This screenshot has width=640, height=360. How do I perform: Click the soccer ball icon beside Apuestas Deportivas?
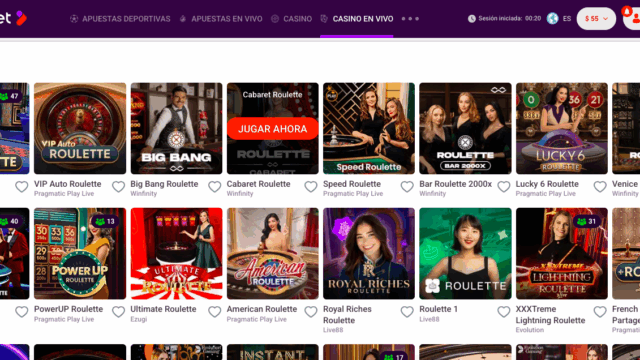tap(74, 19)
